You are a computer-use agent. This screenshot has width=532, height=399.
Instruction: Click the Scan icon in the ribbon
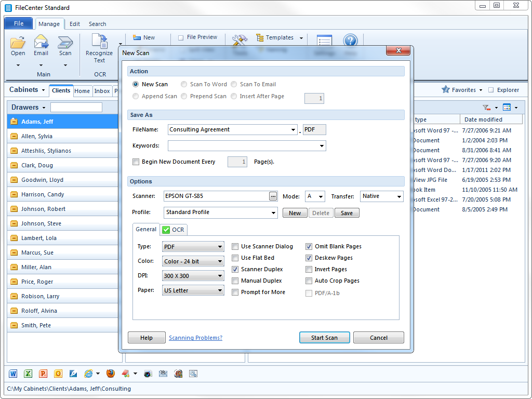coord(65,43)
